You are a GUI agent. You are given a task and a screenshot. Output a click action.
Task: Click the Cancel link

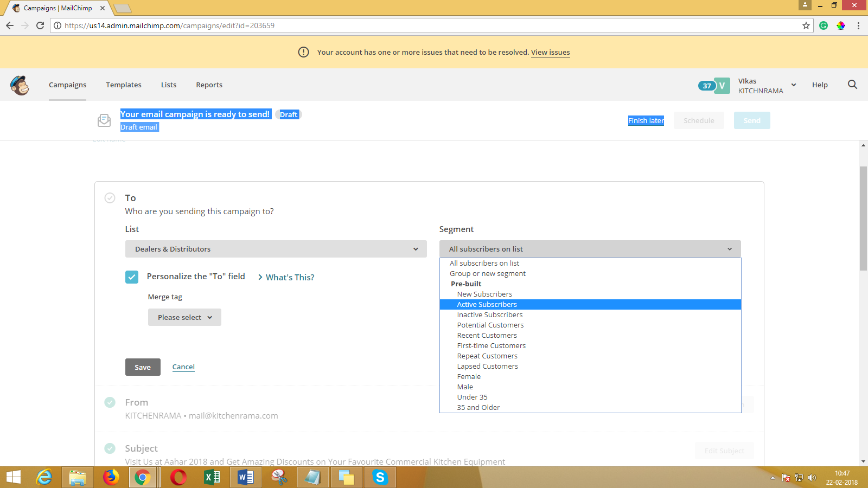click(x=183, y=367)
